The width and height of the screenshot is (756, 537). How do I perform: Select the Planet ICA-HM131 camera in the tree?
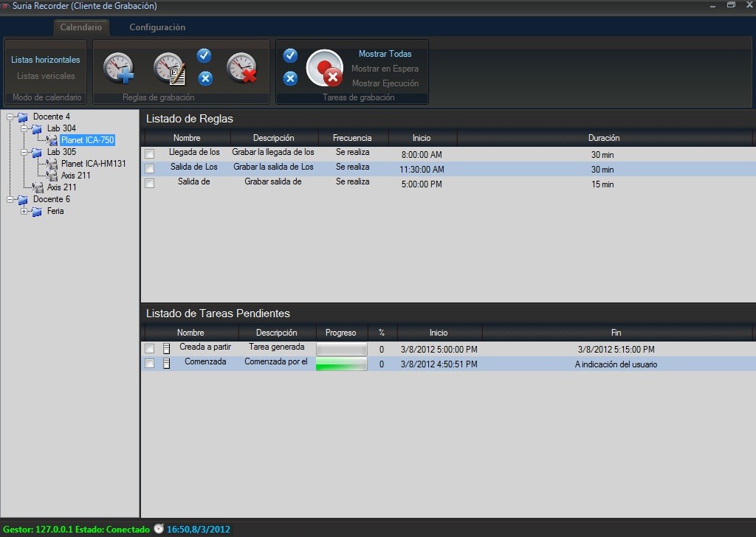point(93,164)
